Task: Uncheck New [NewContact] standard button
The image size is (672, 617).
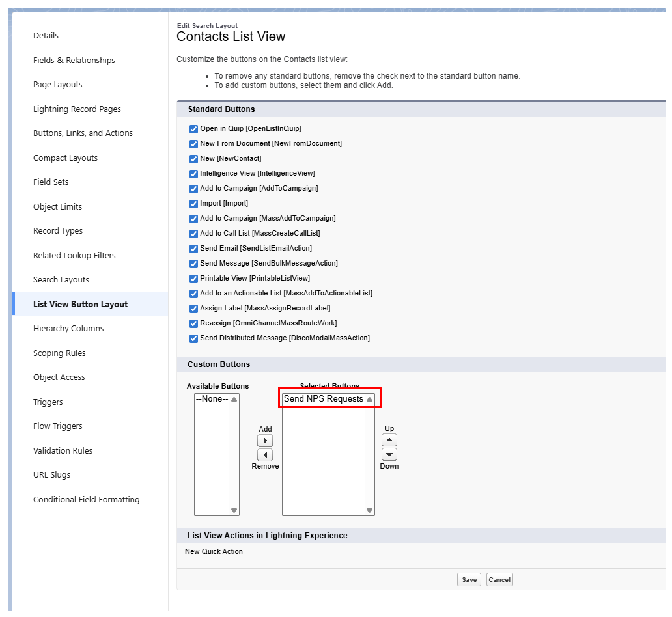Action: point(193,158)
